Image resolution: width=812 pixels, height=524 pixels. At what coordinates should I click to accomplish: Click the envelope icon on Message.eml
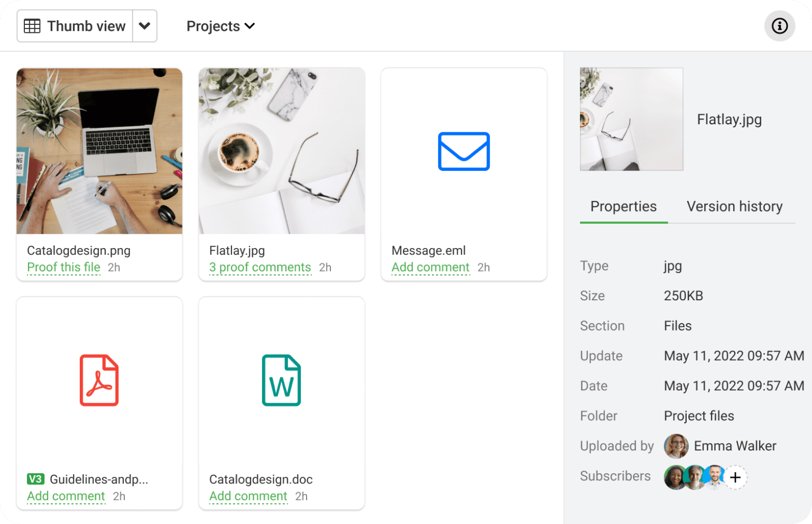tap(464, 152)
